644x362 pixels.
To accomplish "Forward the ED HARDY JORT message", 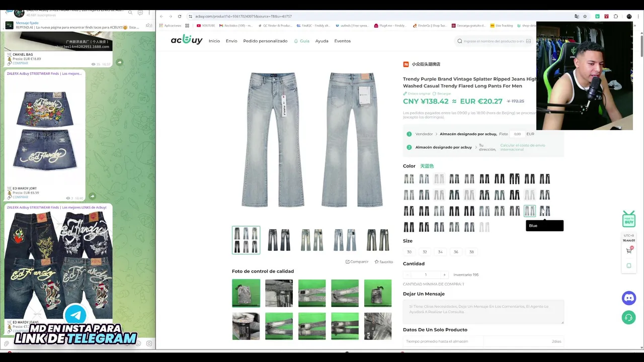I will point(92,196).
